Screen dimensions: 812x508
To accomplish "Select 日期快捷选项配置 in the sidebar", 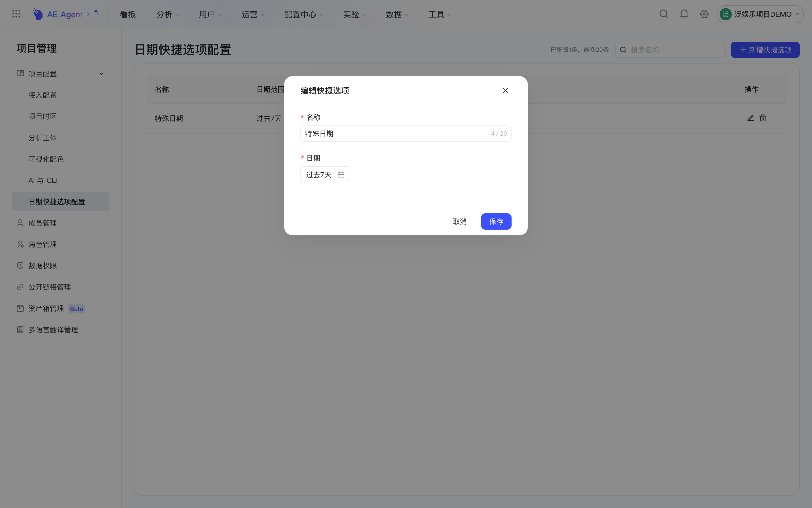I will pos(60,202).
